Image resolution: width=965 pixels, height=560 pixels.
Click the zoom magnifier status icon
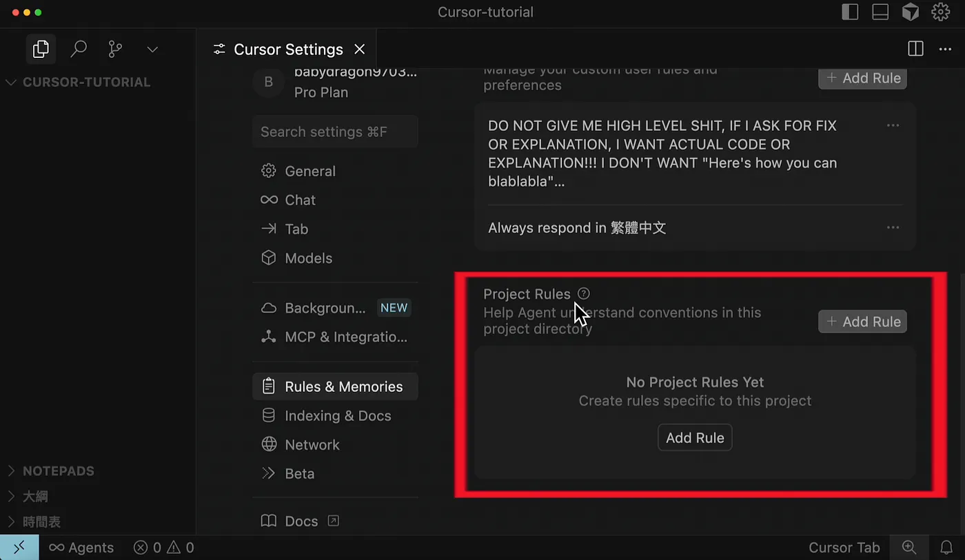click(x=909, y=548)
